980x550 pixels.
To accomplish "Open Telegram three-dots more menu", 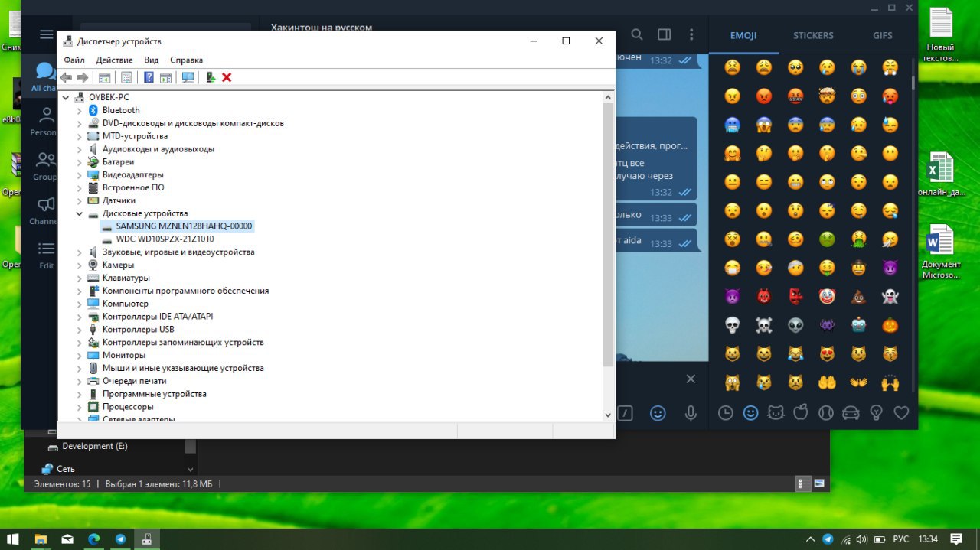I will click(x=691, y=34).
